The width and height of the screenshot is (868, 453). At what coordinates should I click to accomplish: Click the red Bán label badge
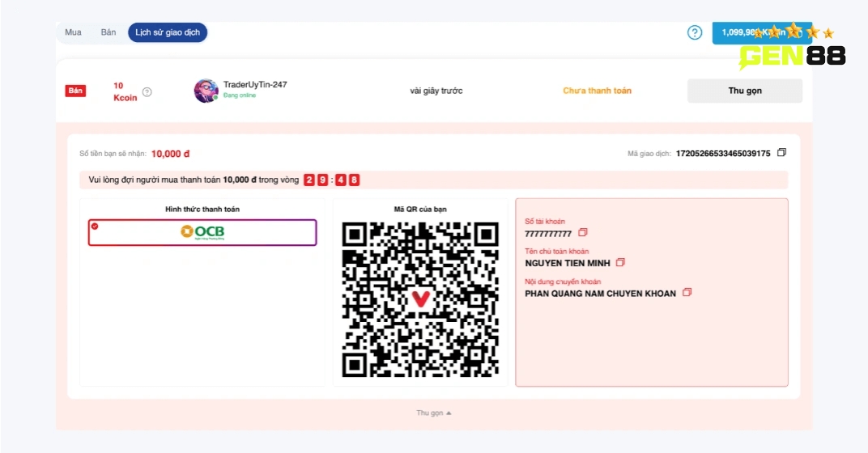pos(75,91)
